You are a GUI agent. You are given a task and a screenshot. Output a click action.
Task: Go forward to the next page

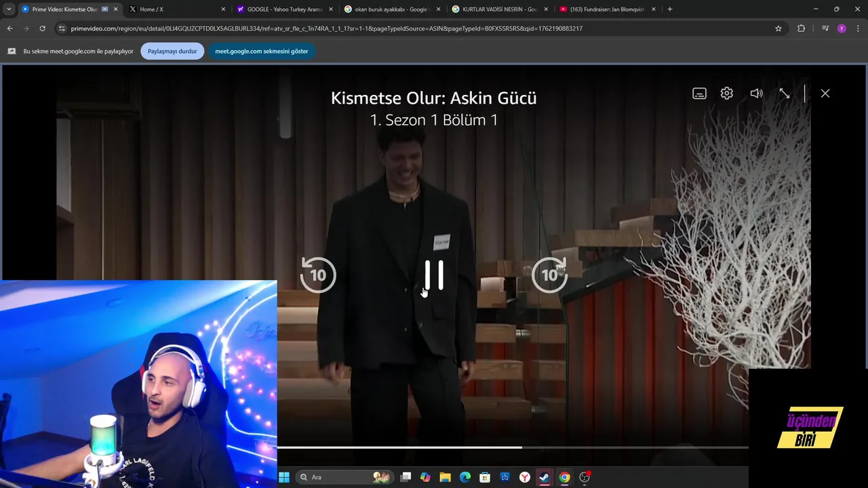tap(26, 28)
